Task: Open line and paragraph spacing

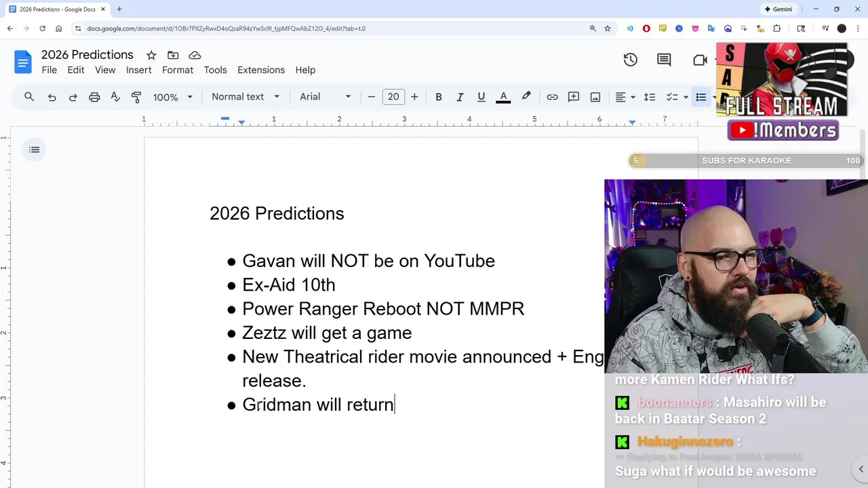Action: coord(650,97)
